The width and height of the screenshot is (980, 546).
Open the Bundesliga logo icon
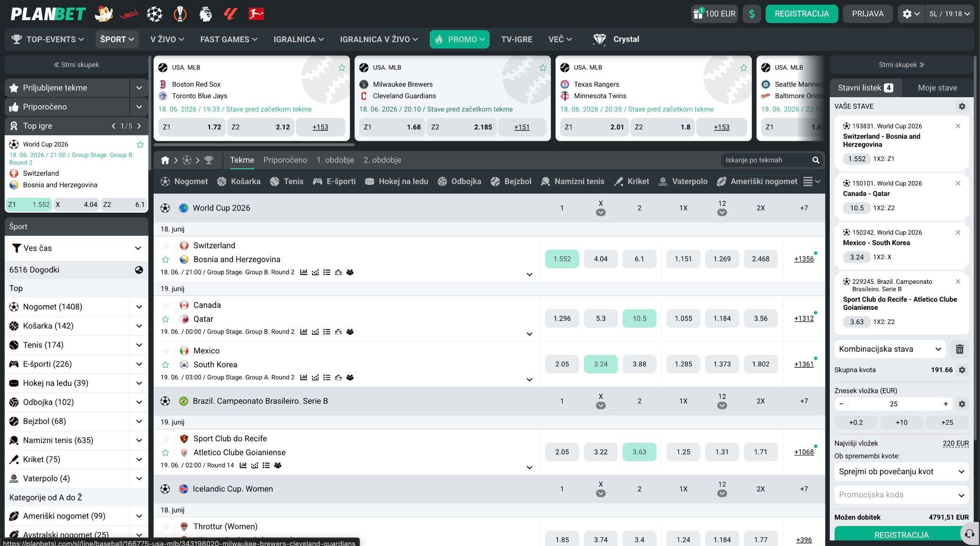pyautogui.click(x=256, y=14)
